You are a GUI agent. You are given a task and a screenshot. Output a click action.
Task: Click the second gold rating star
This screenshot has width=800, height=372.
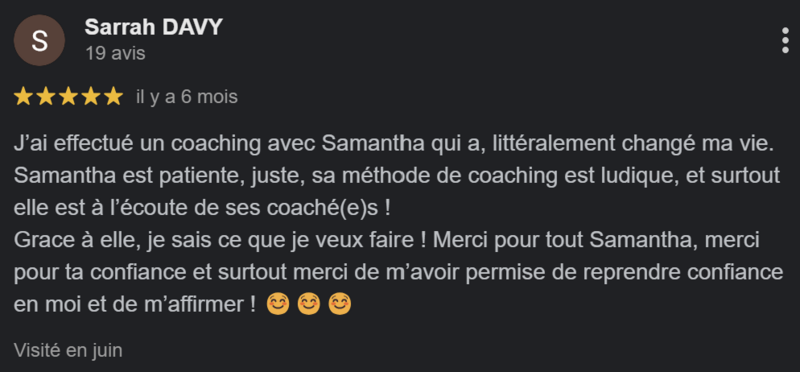(46, 96)
